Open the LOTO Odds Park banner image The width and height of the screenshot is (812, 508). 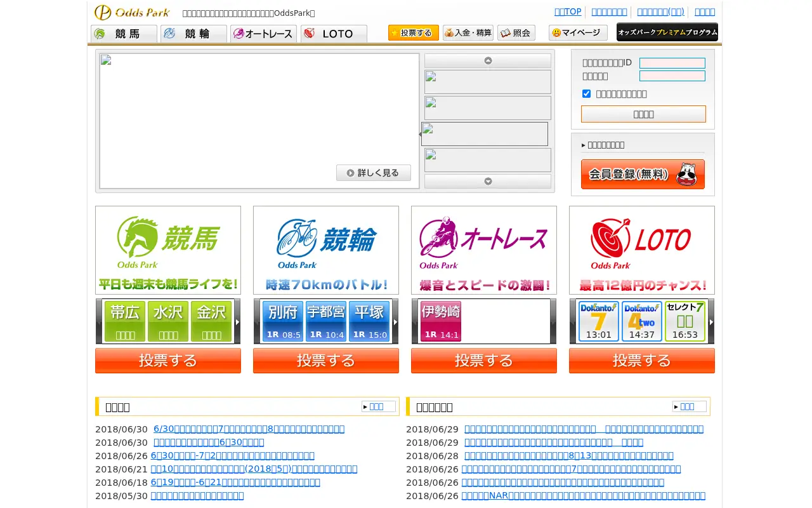[642, 250]
